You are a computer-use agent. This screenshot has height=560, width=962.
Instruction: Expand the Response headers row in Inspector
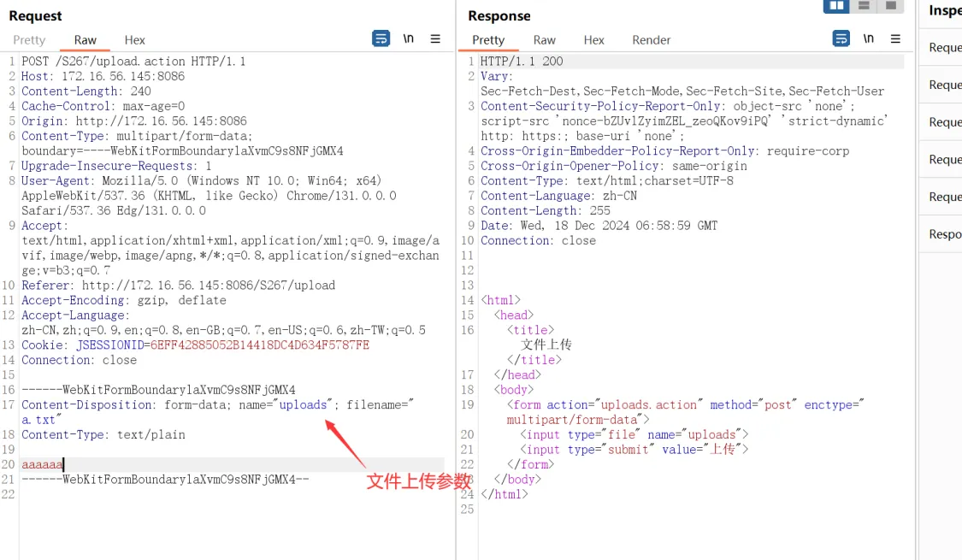pos(945,234)
